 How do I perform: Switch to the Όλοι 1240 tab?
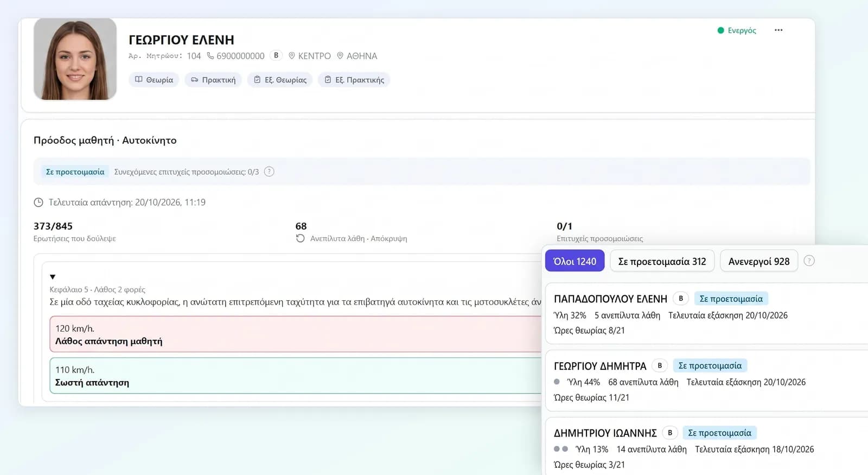point(575,261)
